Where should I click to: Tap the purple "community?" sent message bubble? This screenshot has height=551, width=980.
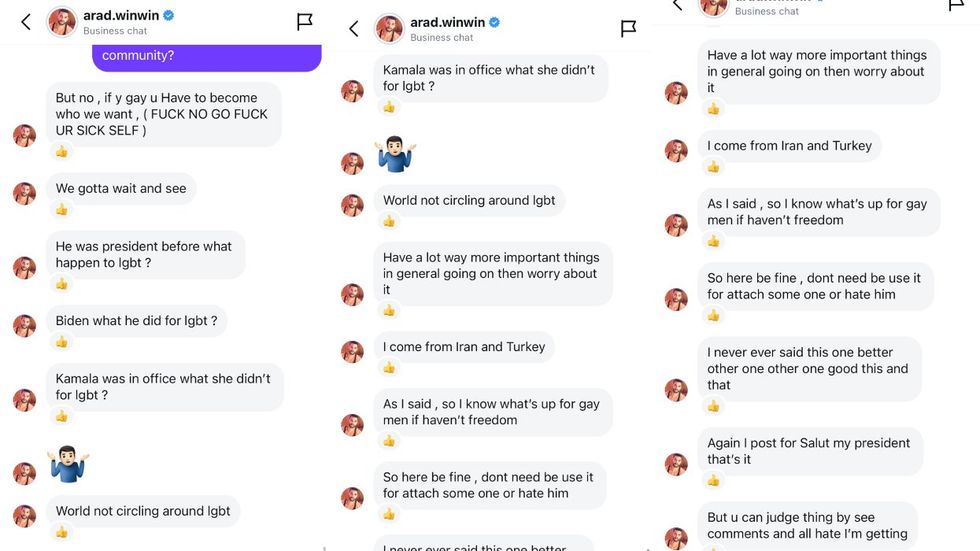click(x=207, y=57)
